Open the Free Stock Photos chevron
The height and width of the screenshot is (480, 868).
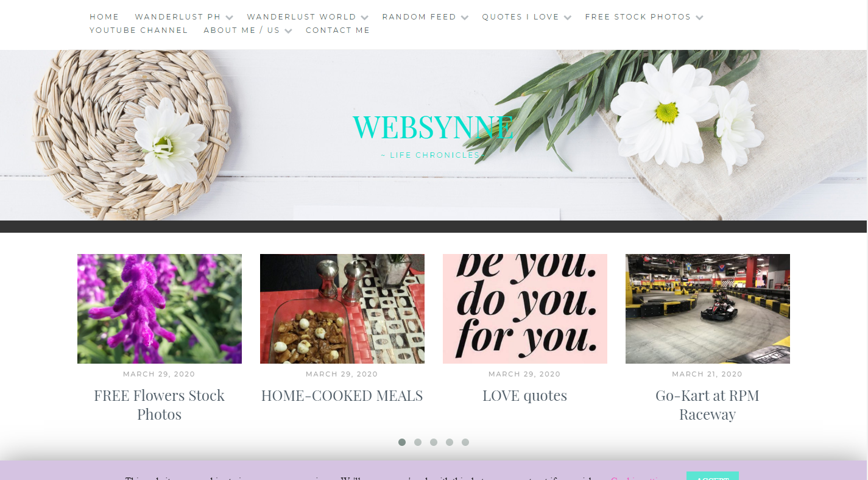click(699, 18)
